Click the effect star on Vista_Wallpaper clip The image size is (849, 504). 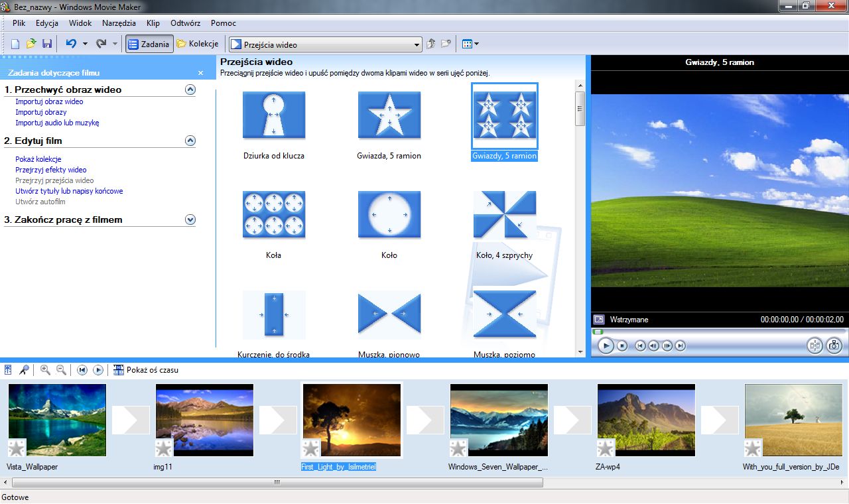click(x=16, y=448)
